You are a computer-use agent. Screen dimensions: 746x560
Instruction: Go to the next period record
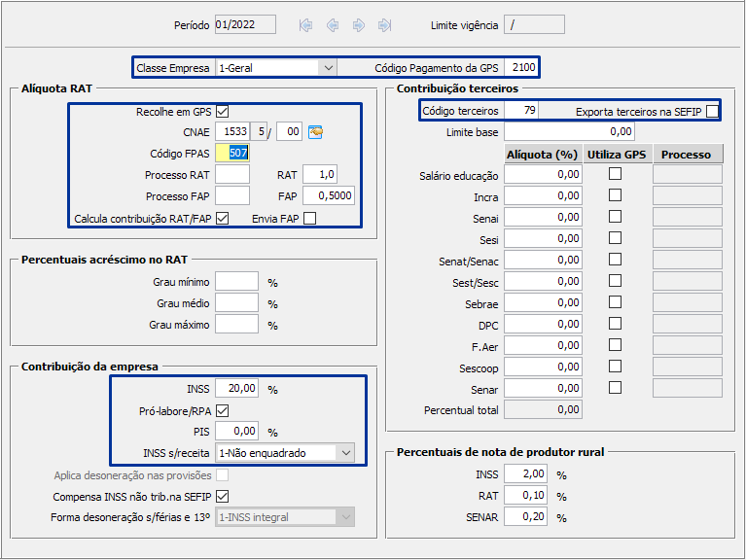(359, 25)
